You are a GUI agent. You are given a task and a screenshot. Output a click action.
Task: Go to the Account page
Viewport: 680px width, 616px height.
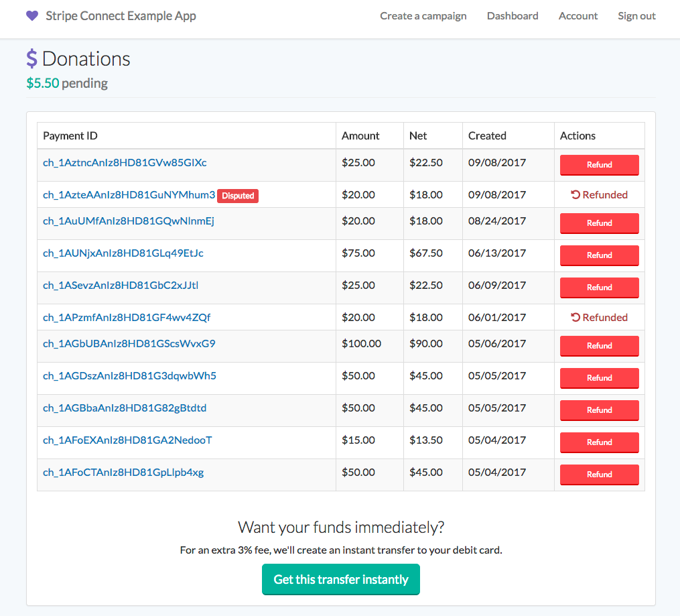pyautogui.click(x=577, y=15)
